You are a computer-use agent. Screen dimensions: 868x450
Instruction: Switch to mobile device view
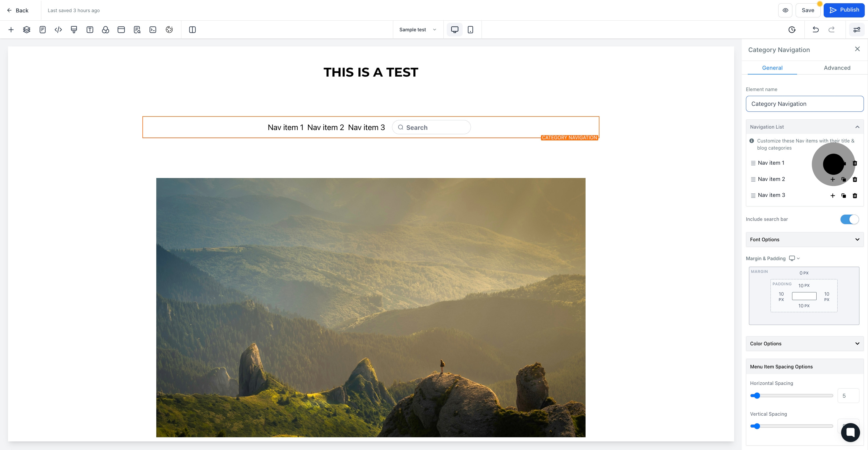coord(470,30)
